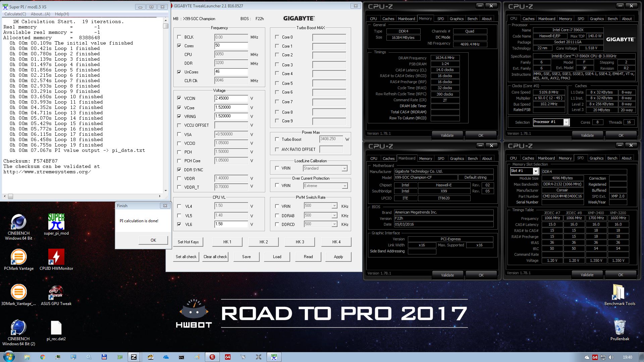This screenshot has width=644, height=362.
Task: Open pi_rec.dat2 file on desktop
Action: tap(56, 331)
